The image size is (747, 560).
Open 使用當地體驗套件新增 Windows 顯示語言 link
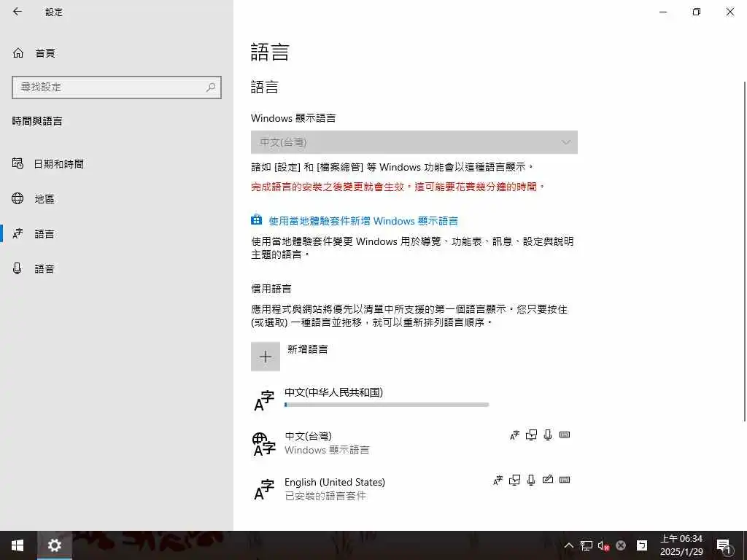363,221
